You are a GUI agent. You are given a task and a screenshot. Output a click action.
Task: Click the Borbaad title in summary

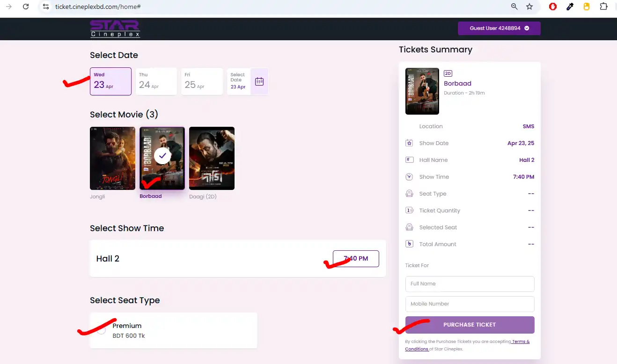(457, 83)
